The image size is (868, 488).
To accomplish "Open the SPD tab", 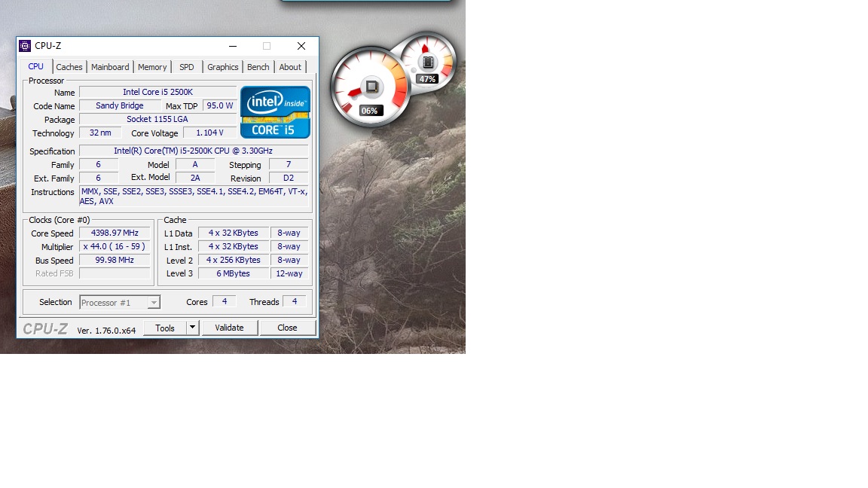I will [x=187, y=67].
